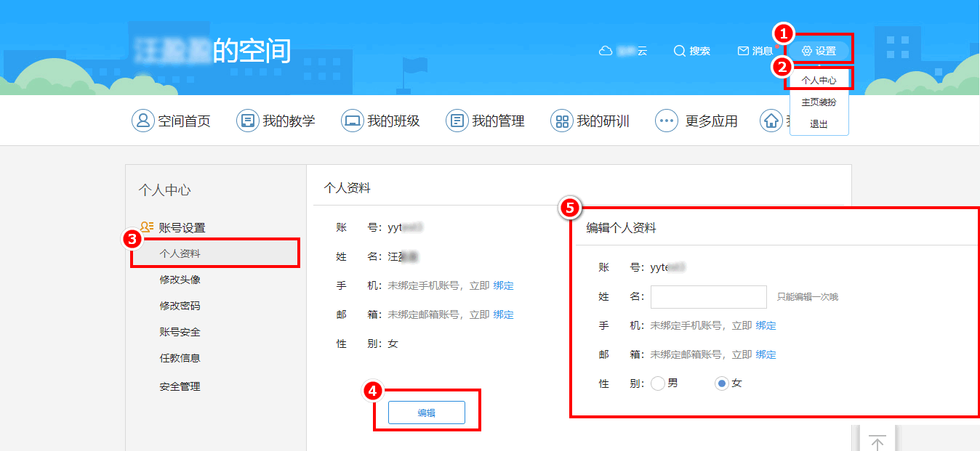Click the back-to-top arrow button
The image size is (980, 451).
(x=877, y=442)
